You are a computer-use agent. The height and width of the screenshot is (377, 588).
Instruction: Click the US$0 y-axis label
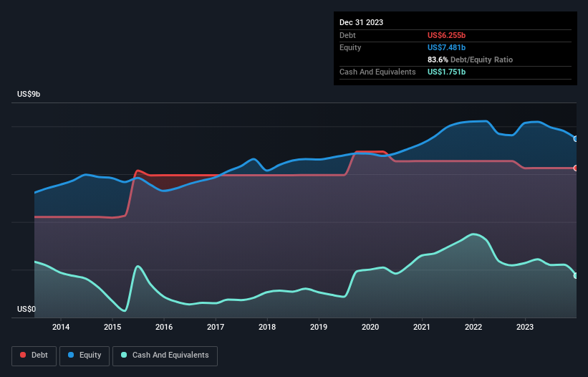pos(26,309)
